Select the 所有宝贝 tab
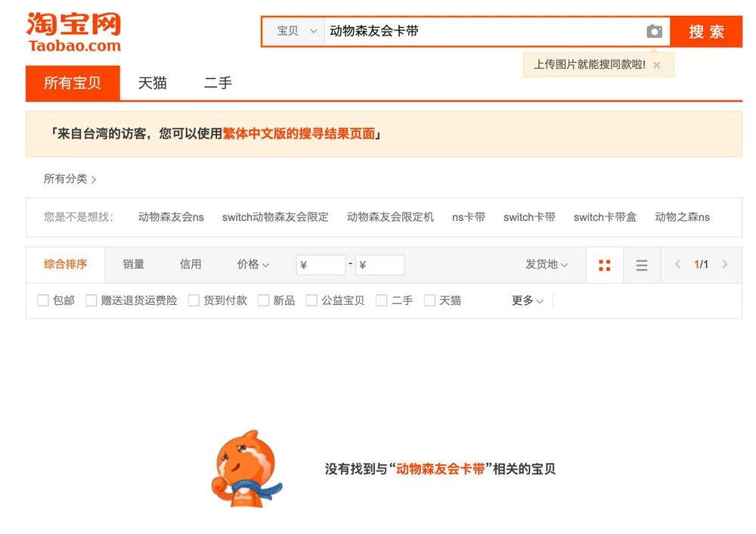This screenshot has height=534, width=756. pyautogui.click(x=73, y=83)
